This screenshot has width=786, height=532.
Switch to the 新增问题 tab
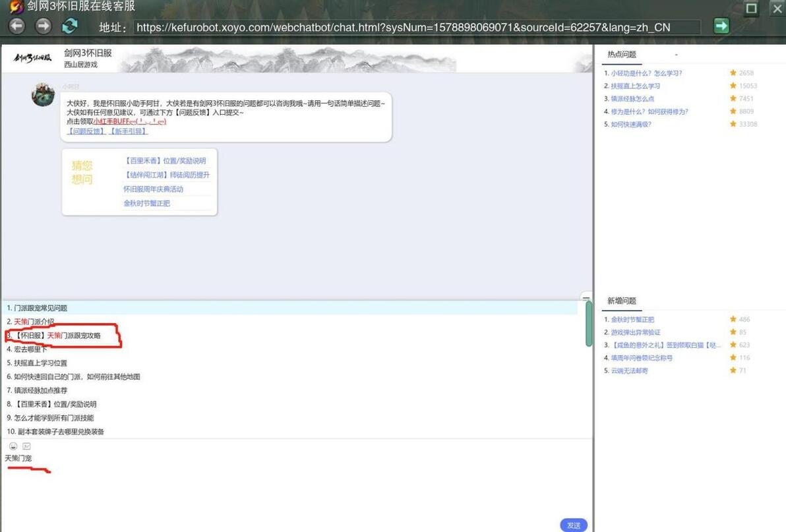click(x=622, y=301)
